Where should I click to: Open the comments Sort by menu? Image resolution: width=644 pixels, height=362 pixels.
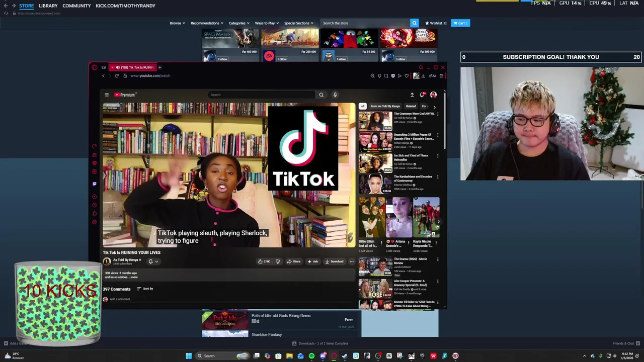pos(145,289)
